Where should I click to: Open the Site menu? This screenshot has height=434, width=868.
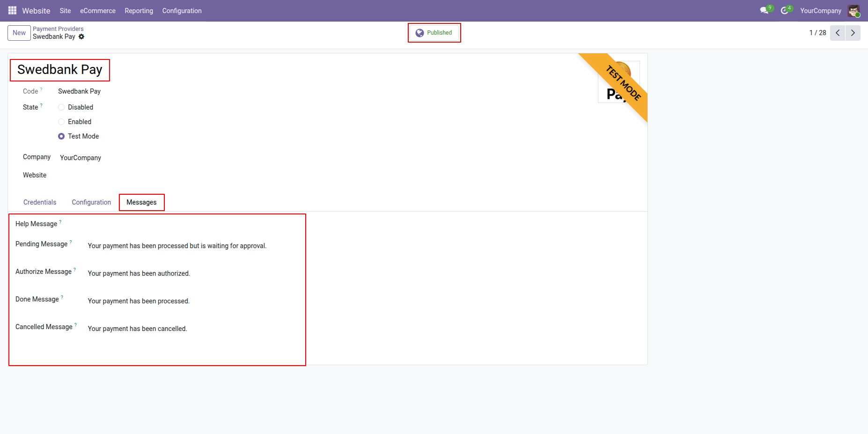65,11
